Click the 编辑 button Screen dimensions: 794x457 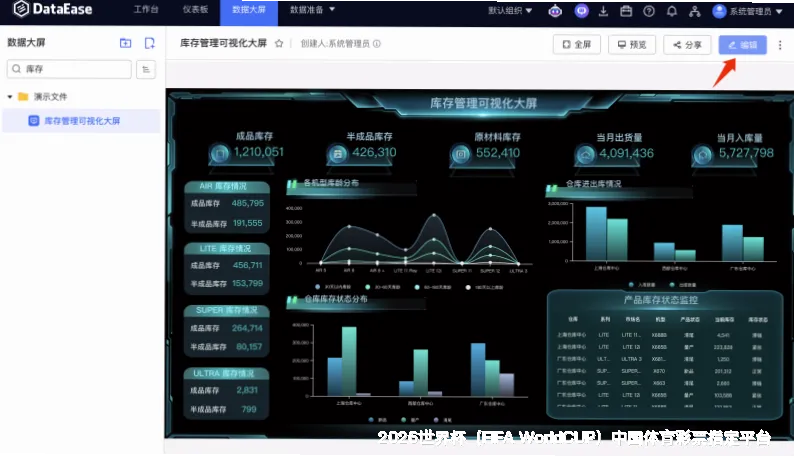742,45
